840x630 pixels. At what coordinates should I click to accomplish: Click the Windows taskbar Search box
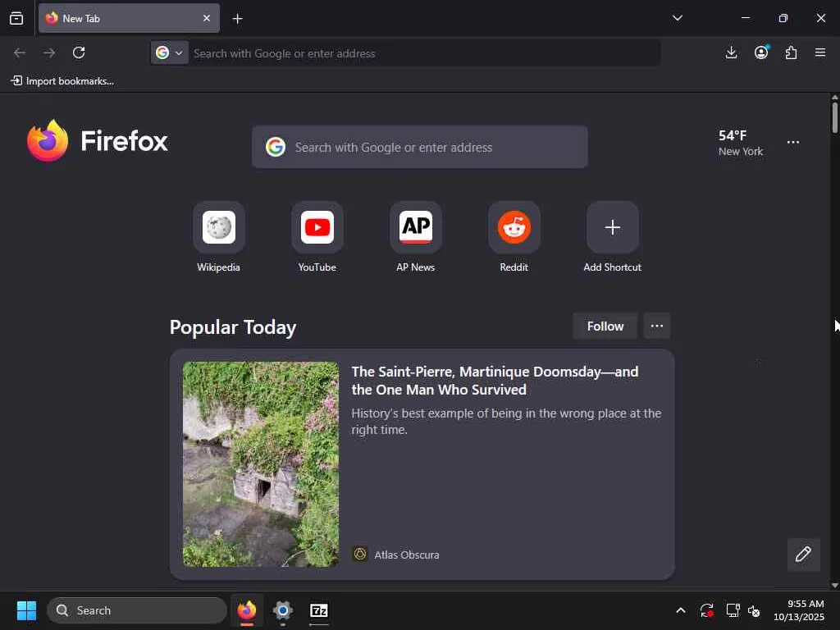[x=137, y=610]
